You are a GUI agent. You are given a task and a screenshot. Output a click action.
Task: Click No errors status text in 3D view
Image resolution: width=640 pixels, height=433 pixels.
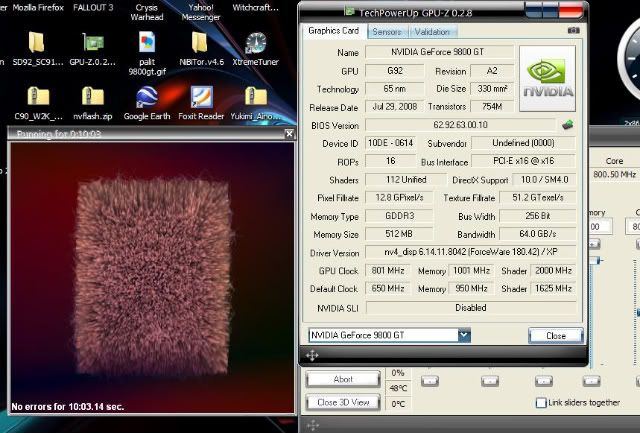click(68, 406)
